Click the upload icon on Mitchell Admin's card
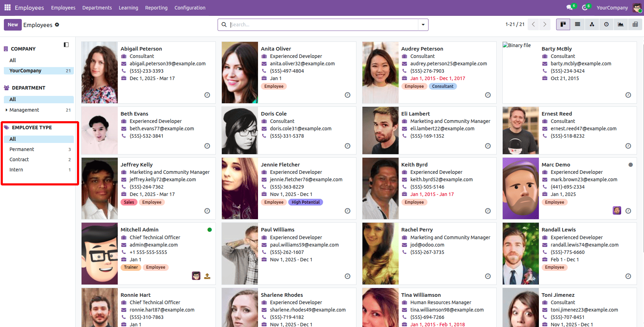The image size is (644, 327). coord(207,276)
